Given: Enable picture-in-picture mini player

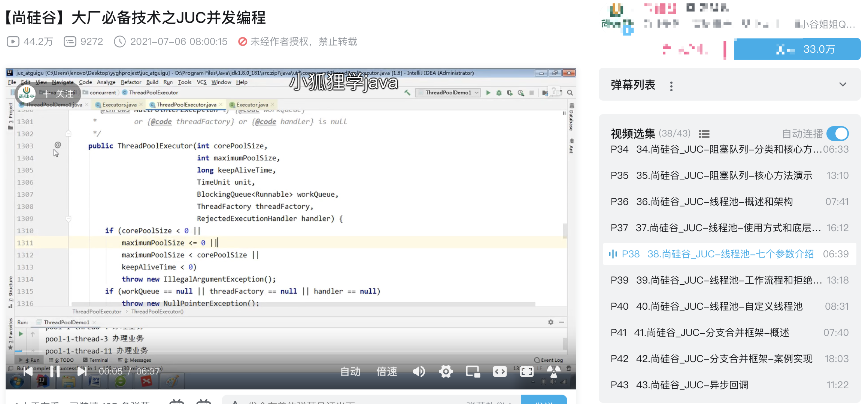Looking at the screenshot, I should coord(473,371).
